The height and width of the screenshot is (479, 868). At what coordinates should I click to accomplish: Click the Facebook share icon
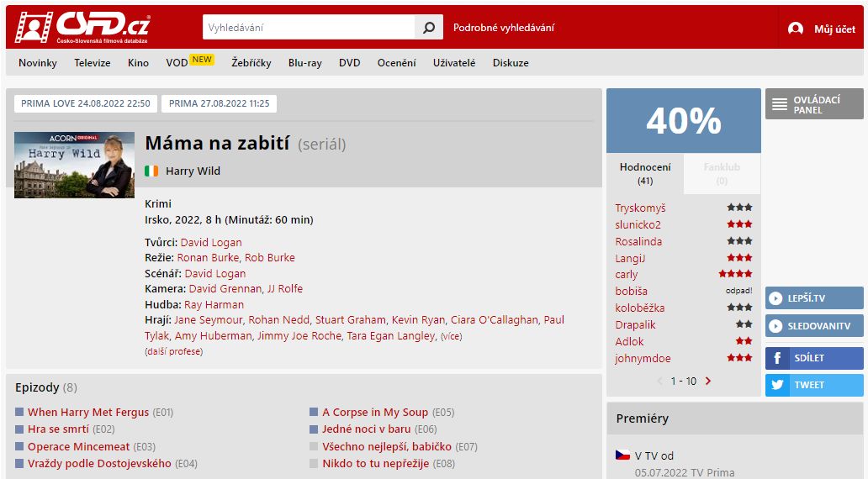click(x=776, y=358)
